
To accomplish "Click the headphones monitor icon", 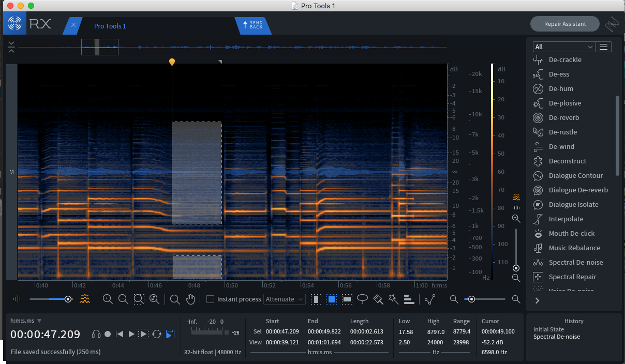I will pyautogui.click(x=96, y=334).
